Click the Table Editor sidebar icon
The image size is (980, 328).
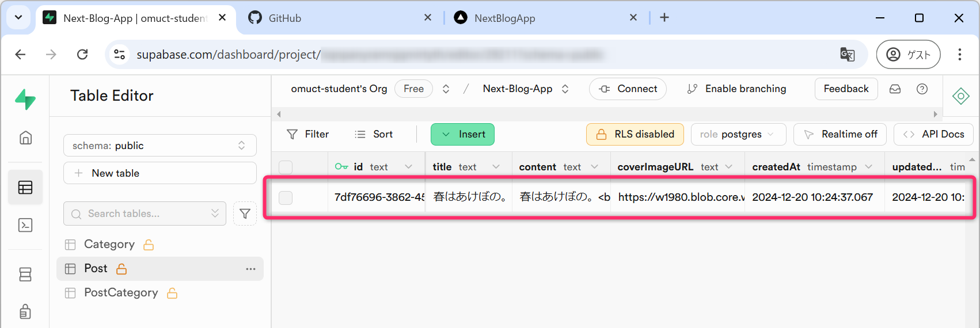(x=25, y=187)
